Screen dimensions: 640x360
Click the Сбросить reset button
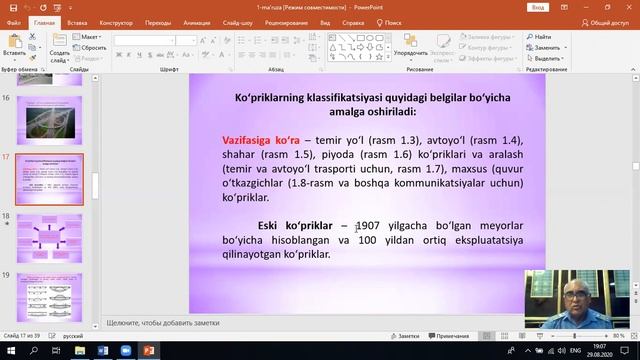89,47
